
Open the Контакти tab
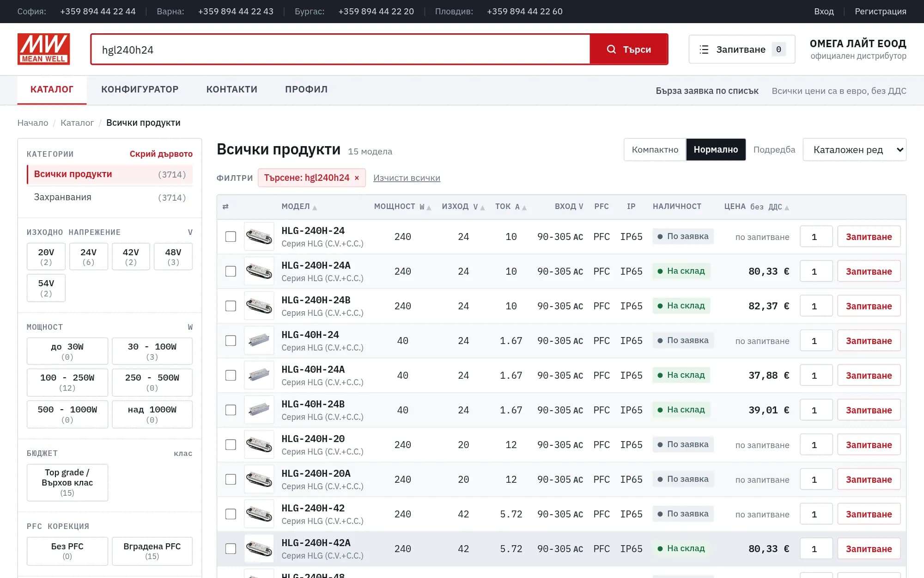pos(231,89)
